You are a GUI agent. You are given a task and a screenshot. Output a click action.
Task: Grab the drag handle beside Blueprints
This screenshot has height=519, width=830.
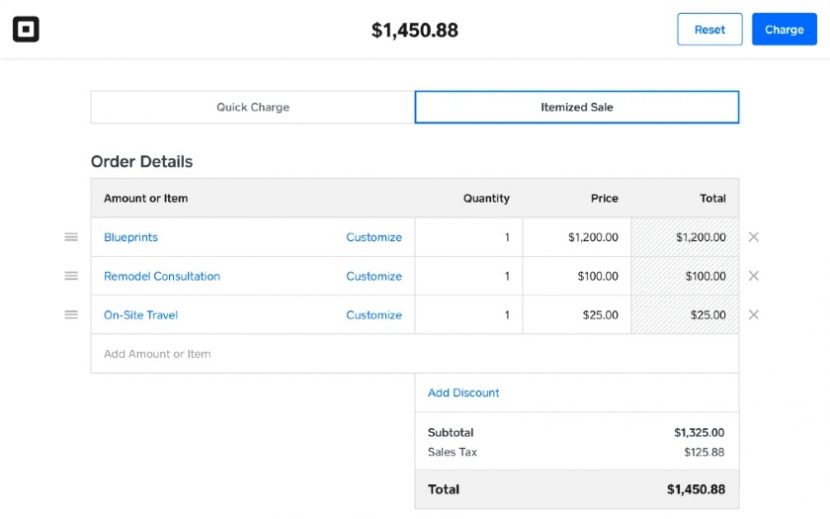(71, 237)
